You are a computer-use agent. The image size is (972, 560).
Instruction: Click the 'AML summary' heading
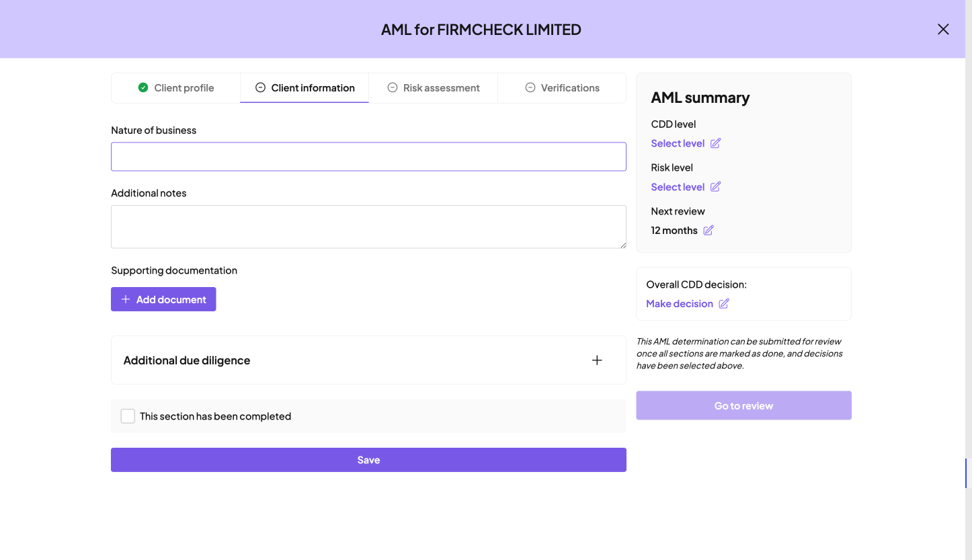coord(700,97)
